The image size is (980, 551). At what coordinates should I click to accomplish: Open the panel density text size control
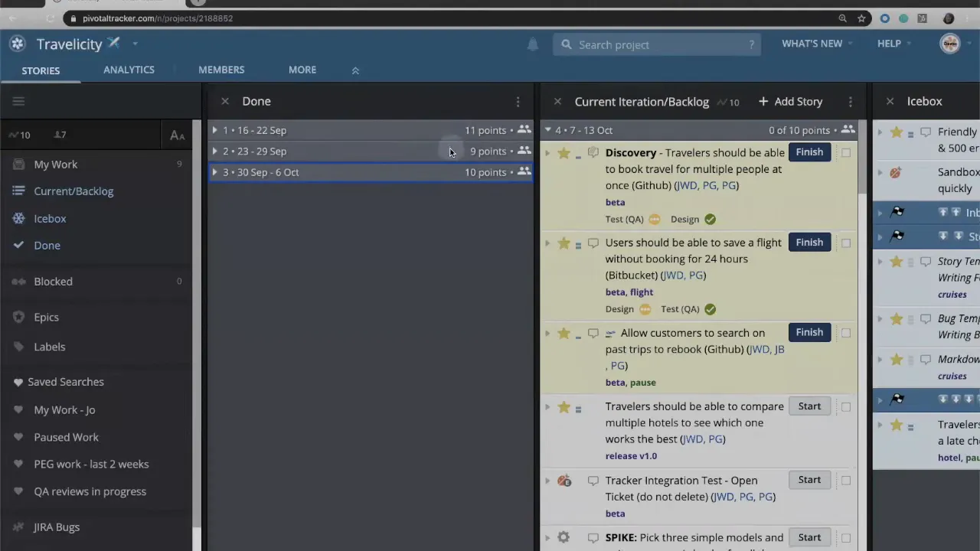177,135
